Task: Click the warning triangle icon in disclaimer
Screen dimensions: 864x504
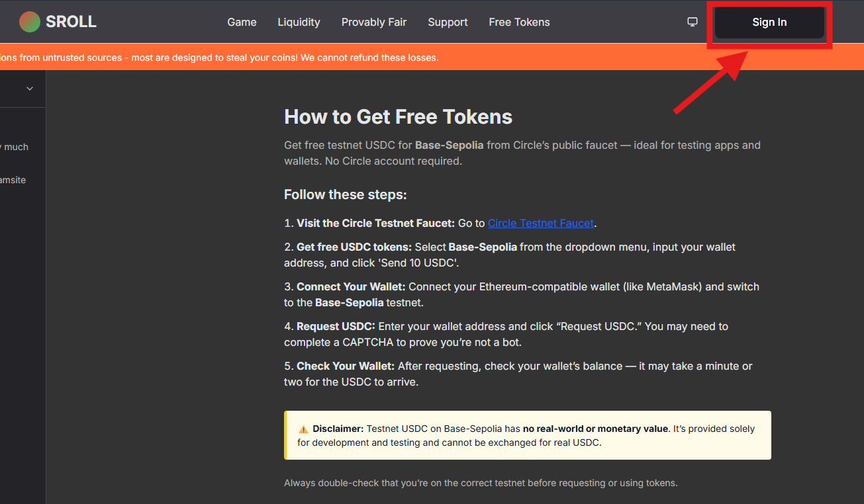Action: click(x=303, y=429)
